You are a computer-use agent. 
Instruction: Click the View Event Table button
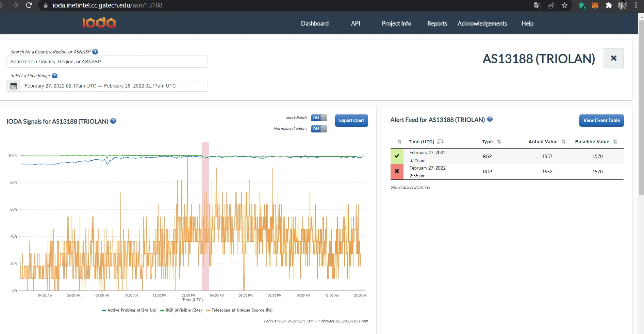(601, 121)
